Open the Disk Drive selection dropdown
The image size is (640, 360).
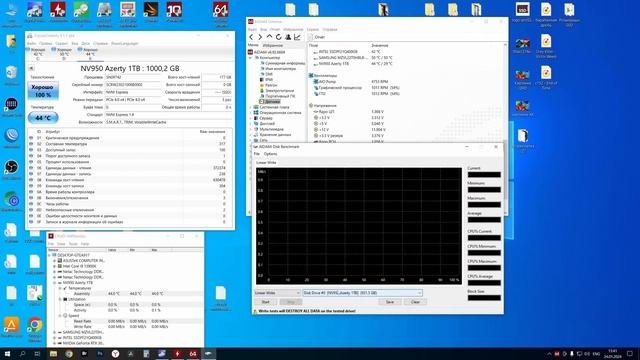click(x=362, y=293)
